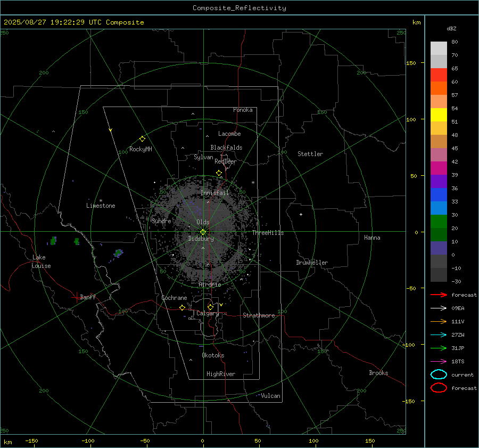This screenshot has width=479, height=448.
Task: Click the white 09EA arrow icon
Action: (439, 308)
